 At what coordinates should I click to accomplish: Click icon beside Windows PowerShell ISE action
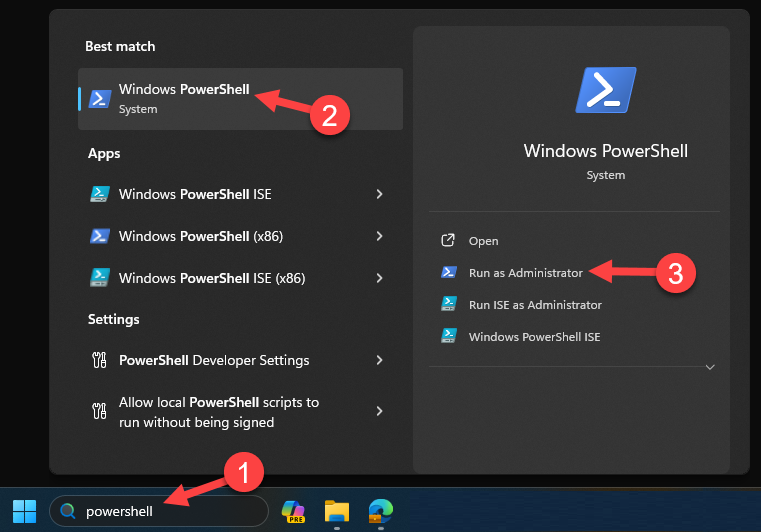coord(448,336)
